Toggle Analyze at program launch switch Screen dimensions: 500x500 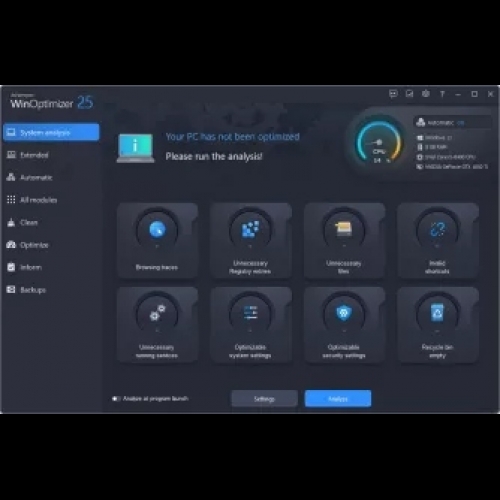click(116, 399)
